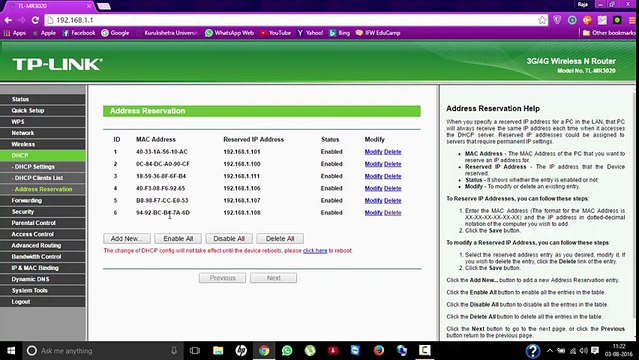Click the 'click here' reboot link
The height and width of the screenshot is (360, 639).
click(315, 251)
